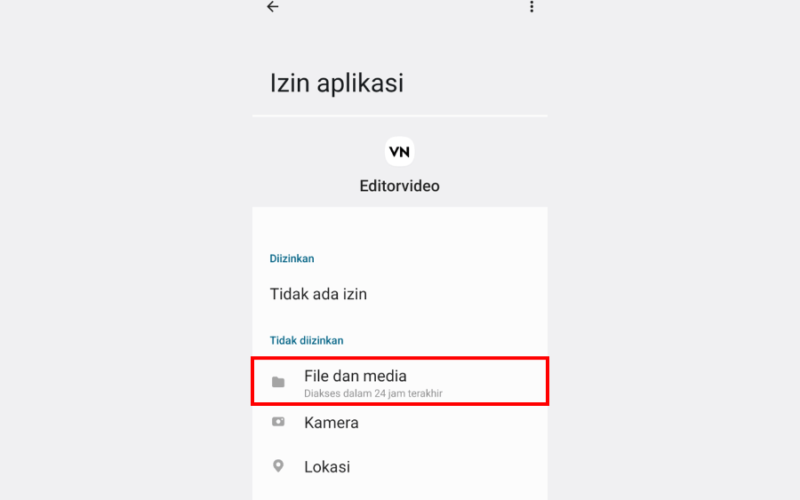Open the three-dot overflow menu

(x=532, y=7)
